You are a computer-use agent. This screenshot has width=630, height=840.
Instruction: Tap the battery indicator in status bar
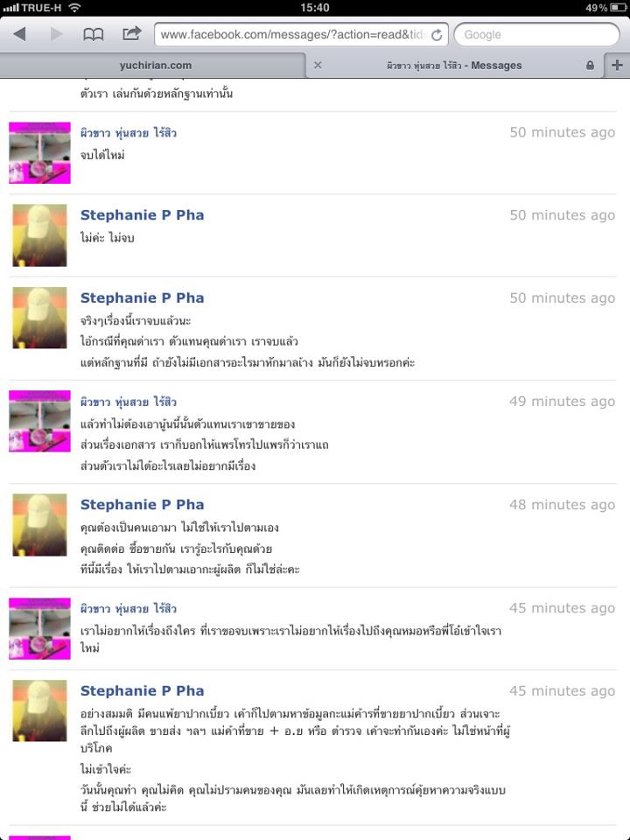[618, 8]
